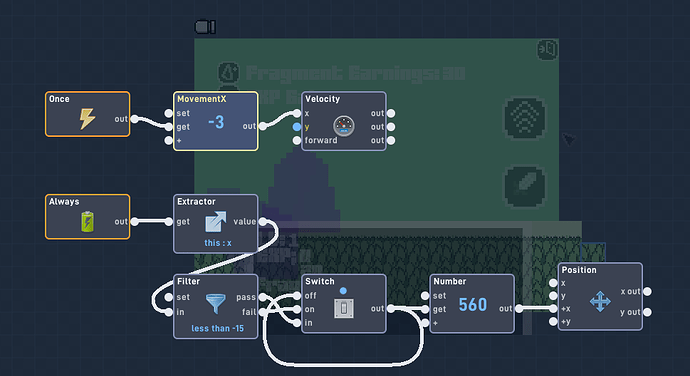Image resolution: width=690 pixels, height=376 pixels.
Task: Click the move arrows icon in Position node
Action: [x=600, y=302]
